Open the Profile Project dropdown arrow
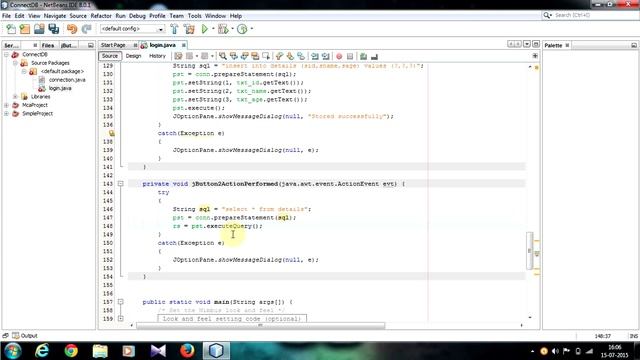This screenshot has height=360, width=640. (251, 29)
